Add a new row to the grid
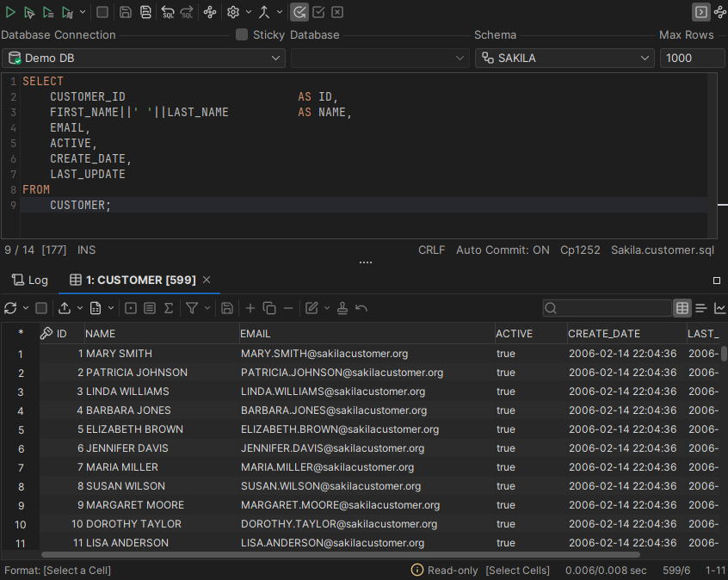728x580 pixels. [250, 308]
